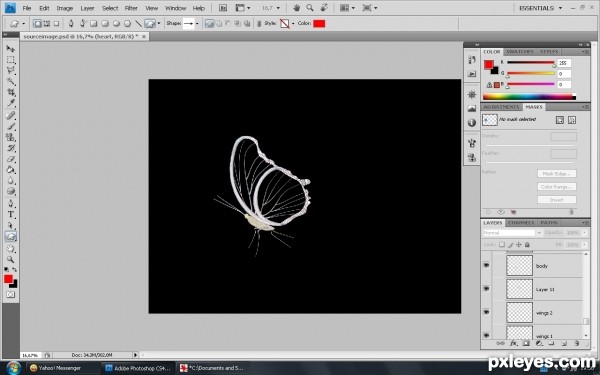
Task: Enable the Paths mode in options bar
Action: (47, 24)
